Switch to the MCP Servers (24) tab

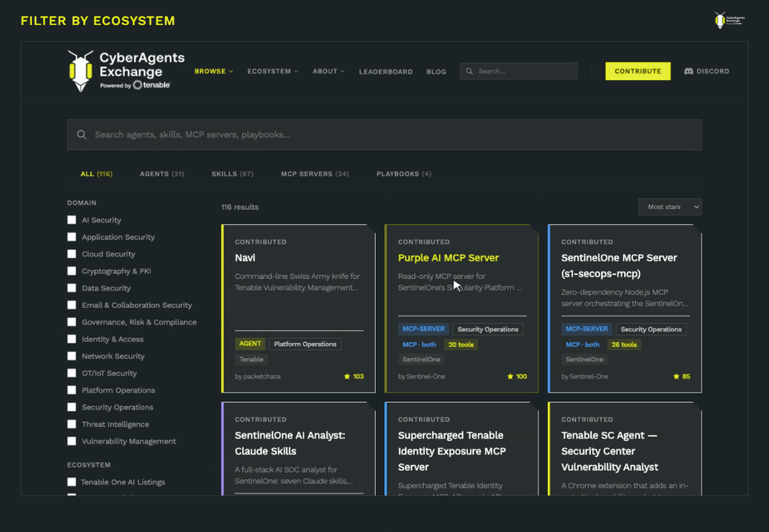click(x=315, y=174)
